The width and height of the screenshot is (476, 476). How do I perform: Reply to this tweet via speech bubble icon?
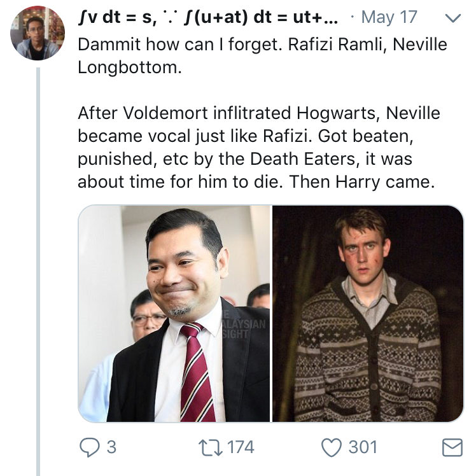88,447
